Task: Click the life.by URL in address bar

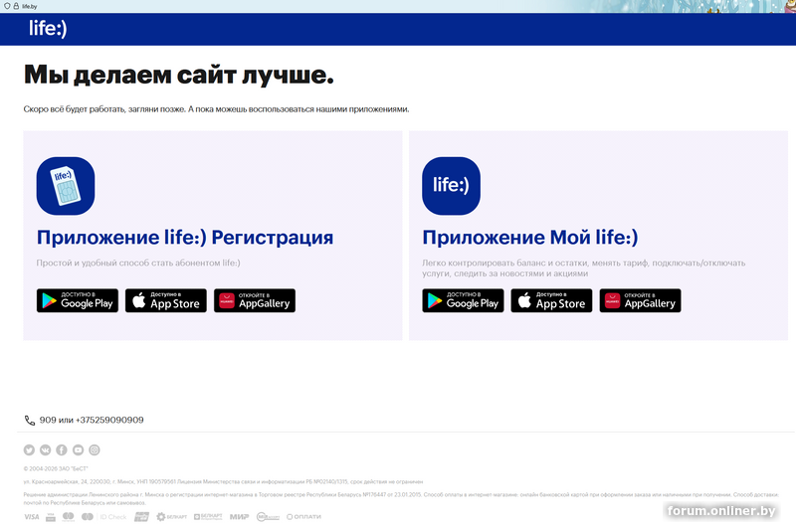Action: 30,6
